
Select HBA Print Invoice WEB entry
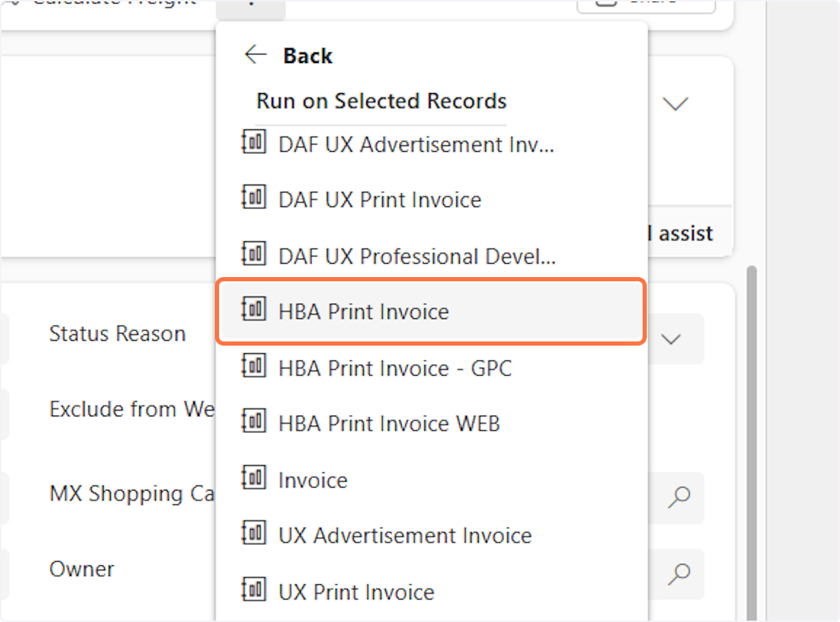388,423
